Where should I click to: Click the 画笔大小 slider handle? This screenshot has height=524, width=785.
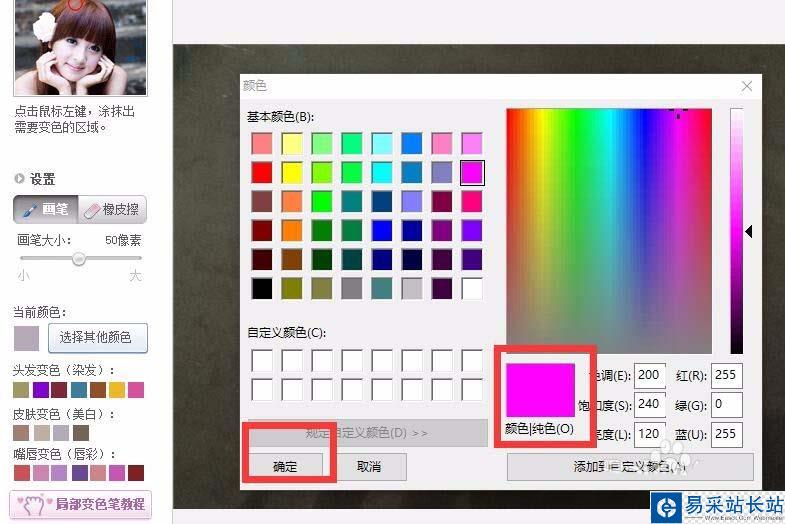(79, 259)
